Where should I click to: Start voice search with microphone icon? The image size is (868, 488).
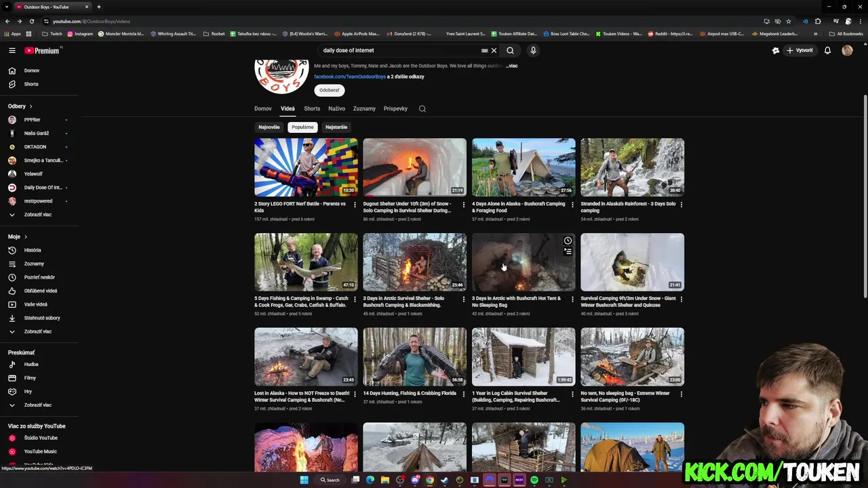point(533,50)
